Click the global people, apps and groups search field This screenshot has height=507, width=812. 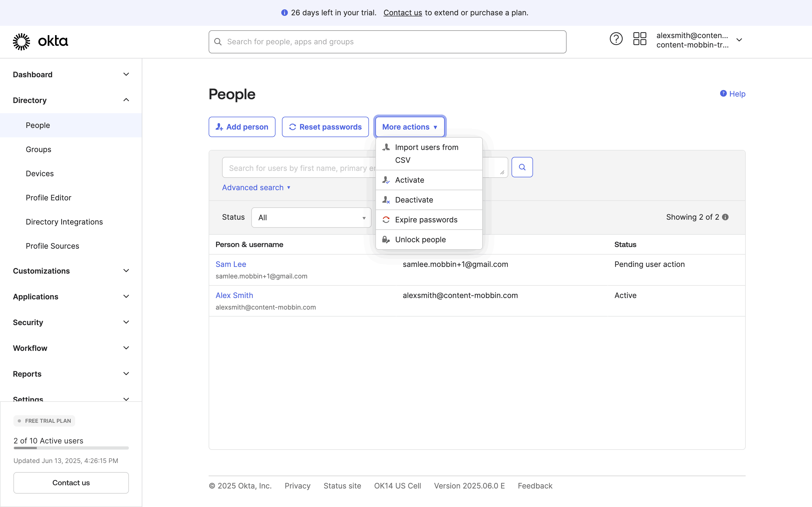[387, 42]
